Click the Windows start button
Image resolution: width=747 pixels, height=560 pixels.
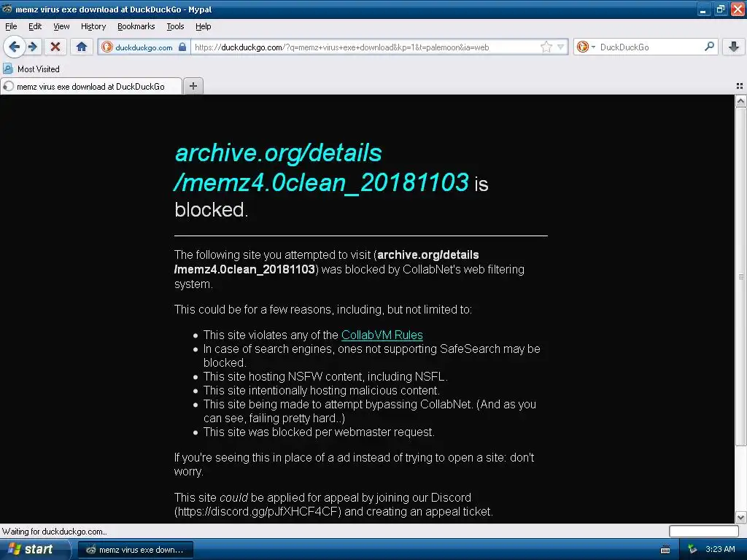coord(34,549)
